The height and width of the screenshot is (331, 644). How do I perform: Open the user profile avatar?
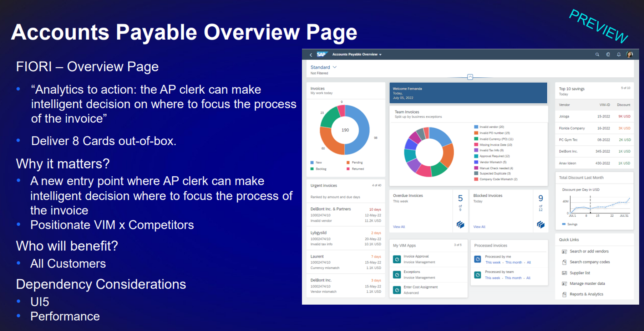(630, 55)
